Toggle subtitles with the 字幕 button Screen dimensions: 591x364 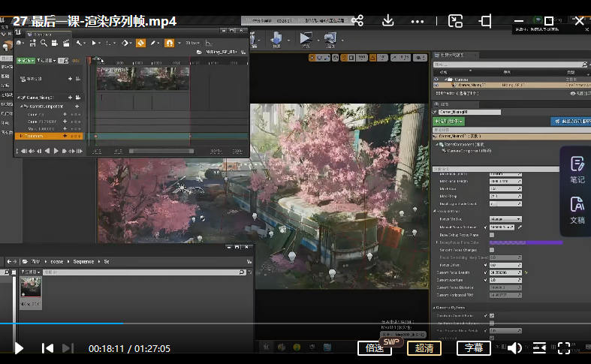tap(473, 348)
